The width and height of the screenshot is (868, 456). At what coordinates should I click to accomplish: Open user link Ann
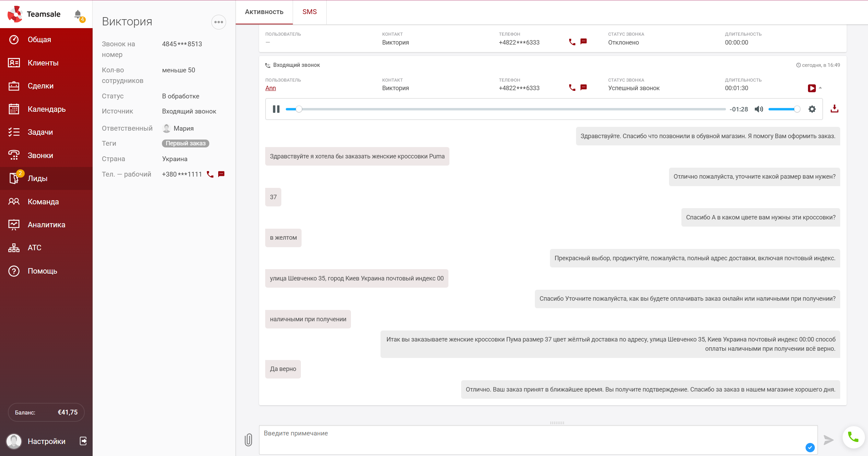pyautogui.click(x=270, y=88)
